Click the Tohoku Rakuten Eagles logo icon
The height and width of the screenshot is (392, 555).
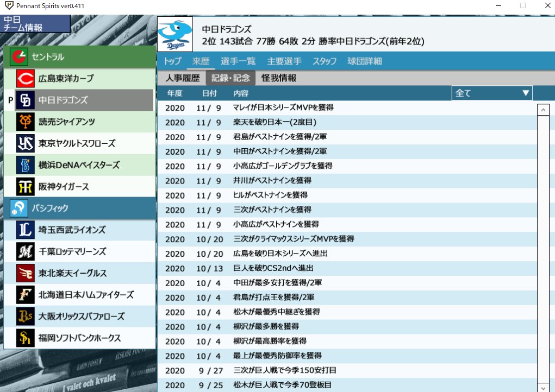click(x=26, y=273)
